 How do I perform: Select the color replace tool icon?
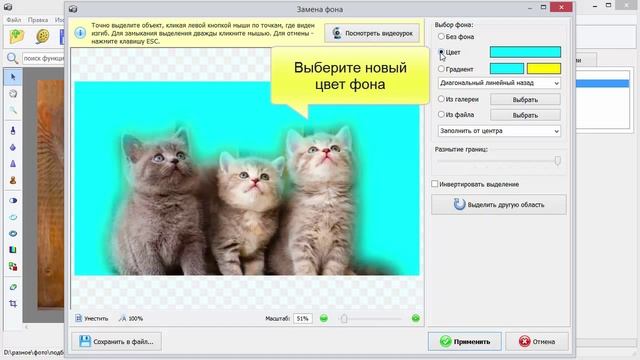(13, 267)
